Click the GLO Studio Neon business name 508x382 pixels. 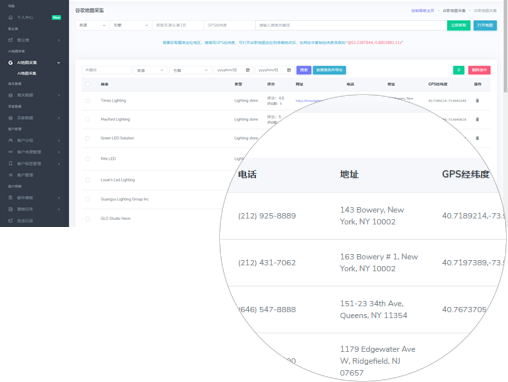coord(116,219)
